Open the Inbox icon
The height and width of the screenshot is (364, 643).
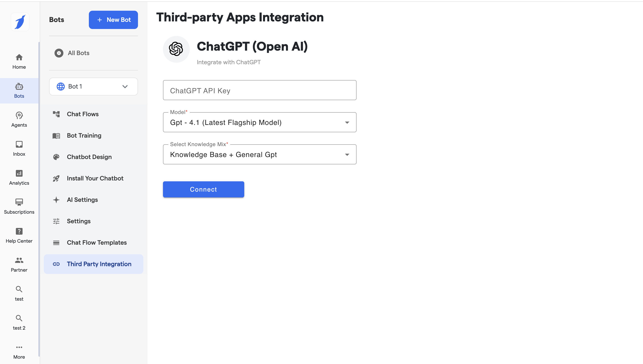tap(19, 144)
